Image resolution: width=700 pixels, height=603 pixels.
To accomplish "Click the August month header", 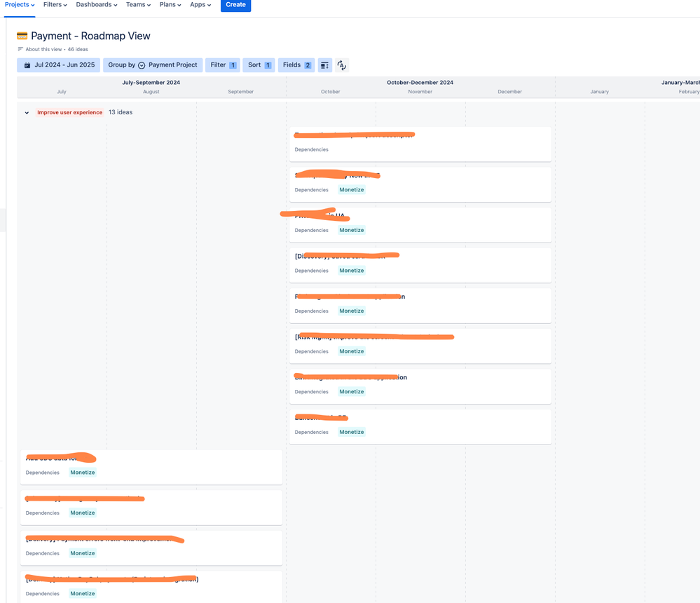I will [151, 92].
